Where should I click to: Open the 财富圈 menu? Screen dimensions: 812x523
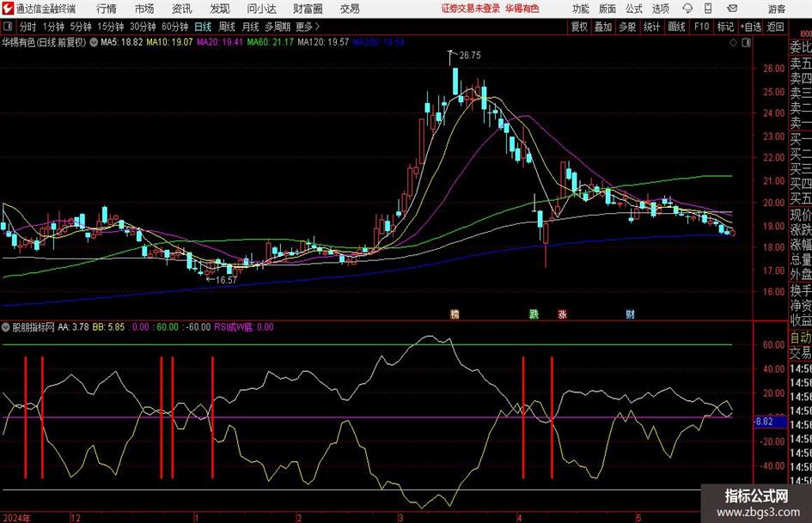pos(308,9)
